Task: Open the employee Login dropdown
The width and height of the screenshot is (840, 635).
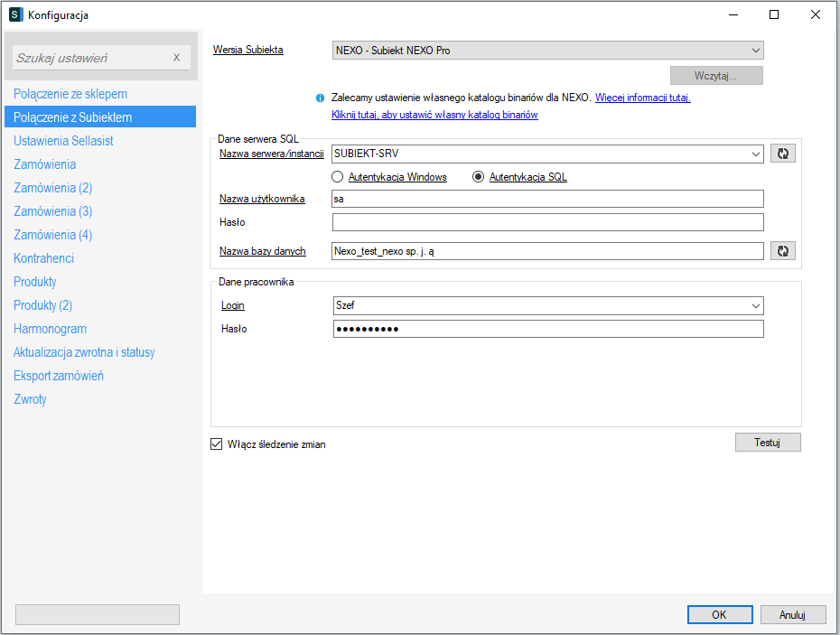Action: 755,305
